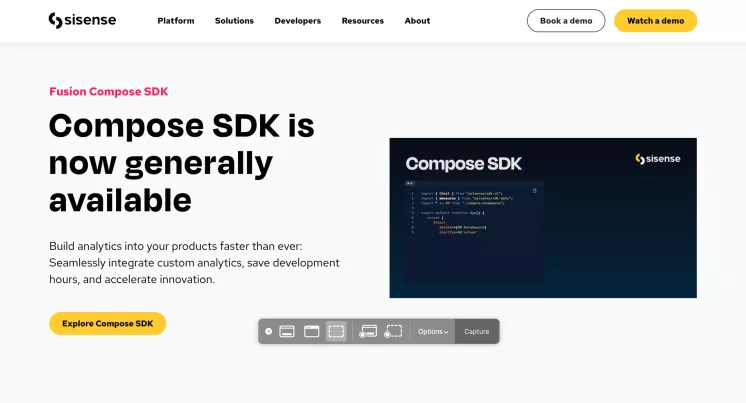
Task: Open the Developers menu
Action: [298, 21]
